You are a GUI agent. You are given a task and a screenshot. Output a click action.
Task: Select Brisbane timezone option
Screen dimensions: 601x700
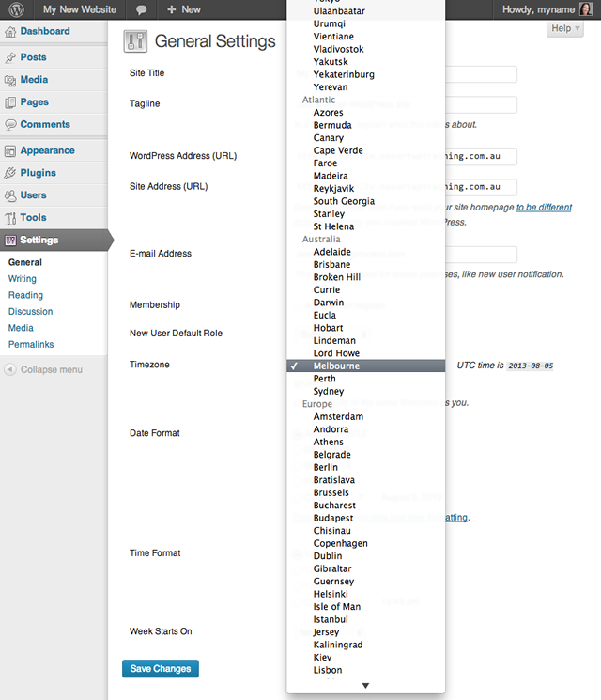pyautogui.click(x=366, y=264)
